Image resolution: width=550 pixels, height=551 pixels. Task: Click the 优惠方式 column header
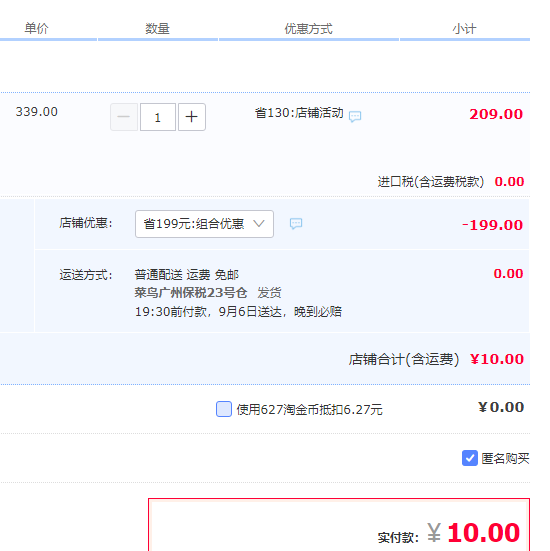click(309, 29)
